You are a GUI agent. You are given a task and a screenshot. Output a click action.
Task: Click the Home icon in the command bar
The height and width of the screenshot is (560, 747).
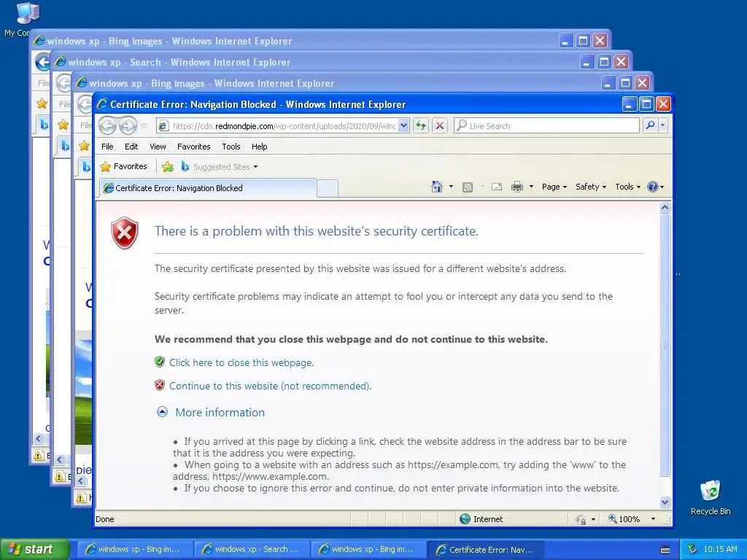click(x=437, y=187)
